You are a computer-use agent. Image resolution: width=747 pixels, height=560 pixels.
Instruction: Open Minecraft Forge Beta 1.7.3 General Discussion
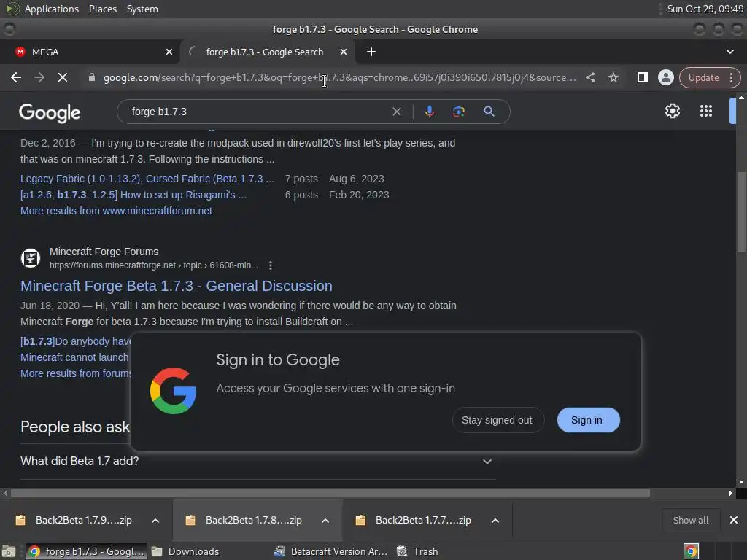[177, 286]
